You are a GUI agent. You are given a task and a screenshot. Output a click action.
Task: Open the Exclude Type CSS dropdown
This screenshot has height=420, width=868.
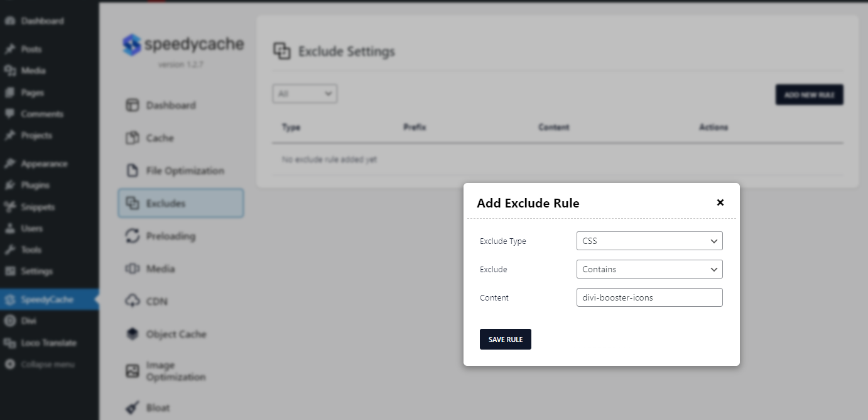[649, 241]
